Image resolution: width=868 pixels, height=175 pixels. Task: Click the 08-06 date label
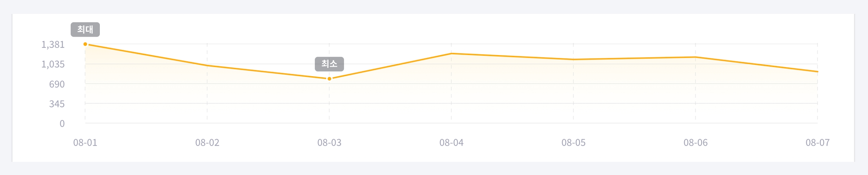(x=695, y=143)
